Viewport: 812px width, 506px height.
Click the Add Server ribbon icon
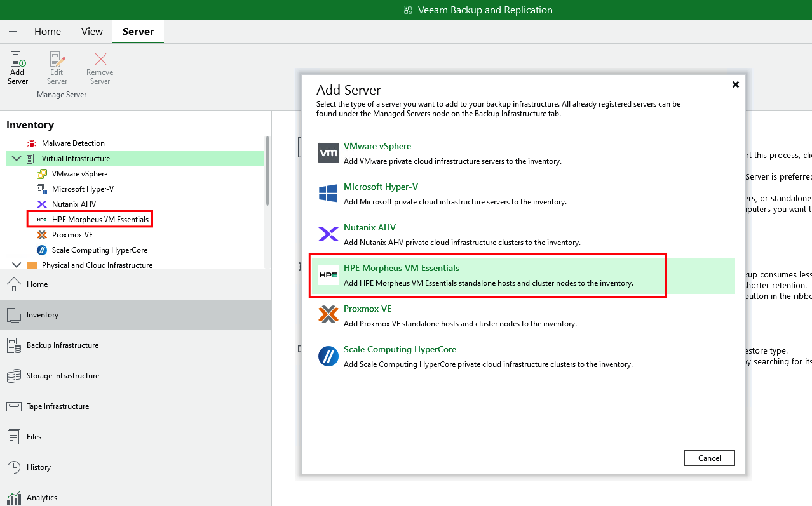click(18, 60)
